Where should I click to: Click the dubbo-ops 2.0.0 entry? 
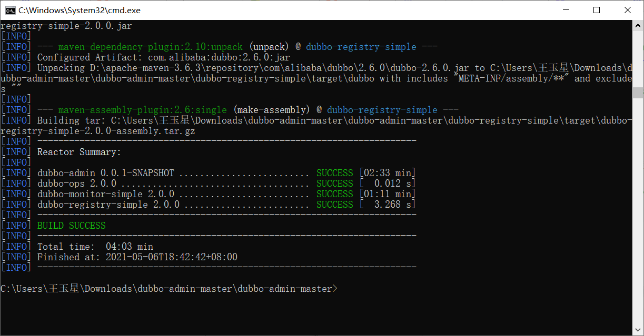(x=77, y=184)
